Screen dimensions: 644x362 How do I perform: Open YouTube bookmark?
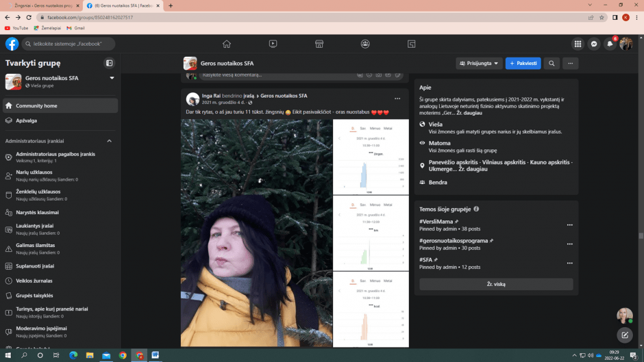coord(16,28)
